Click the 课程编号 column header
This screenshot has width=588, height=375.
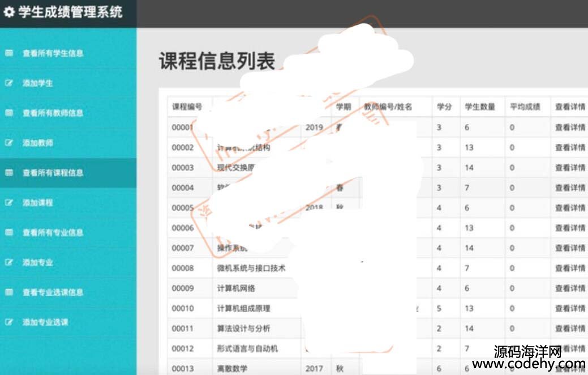coord(187,107)
